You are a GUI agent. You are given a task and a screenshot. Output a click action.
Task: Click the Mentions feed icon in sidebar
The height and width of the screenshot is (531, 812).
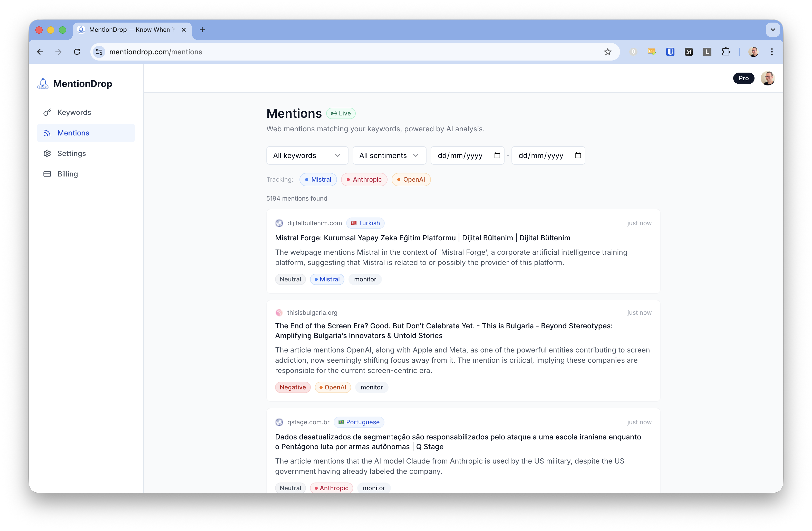[x=47, y=133]
